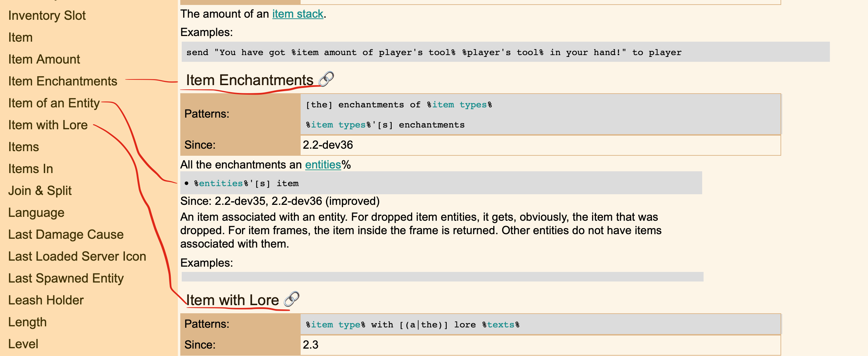Click 'item types' link in 'enchantments of' pattern
Screen dimensions: 868x356
[x=459, y=105]
